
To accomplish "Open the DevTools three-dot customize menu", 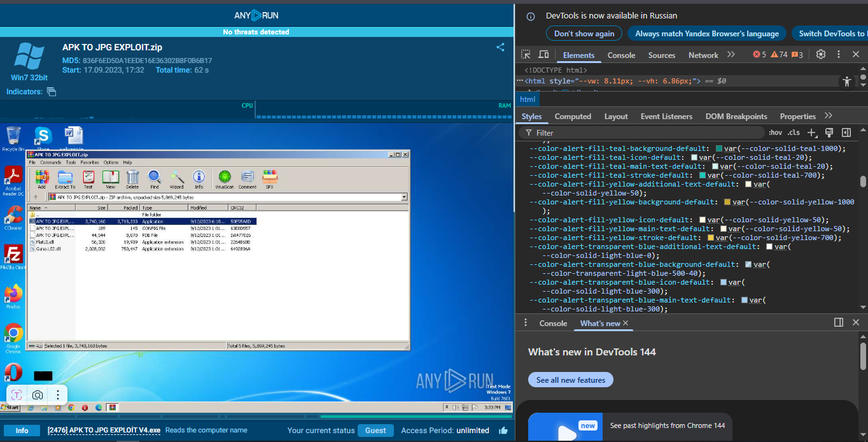I will coord(839,55).
